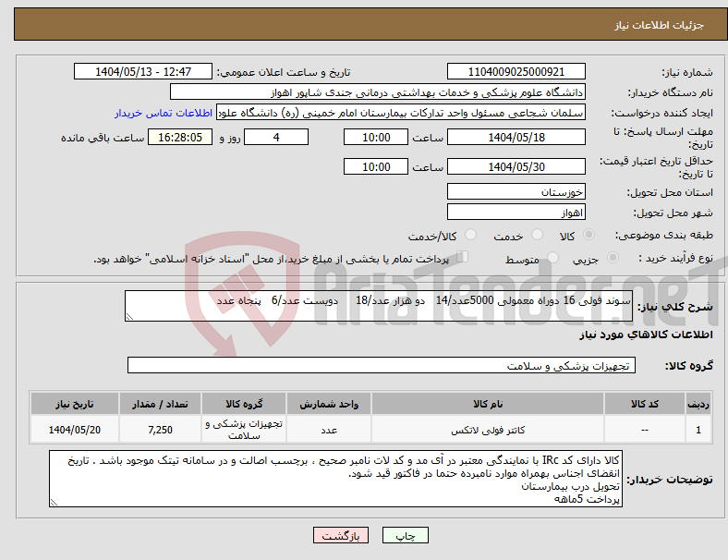Click the resize handle of the description box

pyautogui.click(x=129, y=317)
